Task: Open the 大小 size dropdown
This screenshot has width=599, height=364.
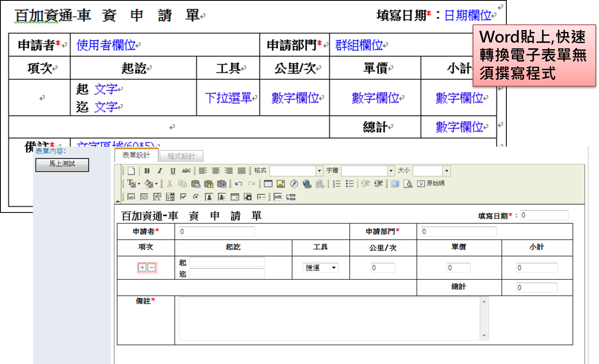Action: tap(432, 171)
